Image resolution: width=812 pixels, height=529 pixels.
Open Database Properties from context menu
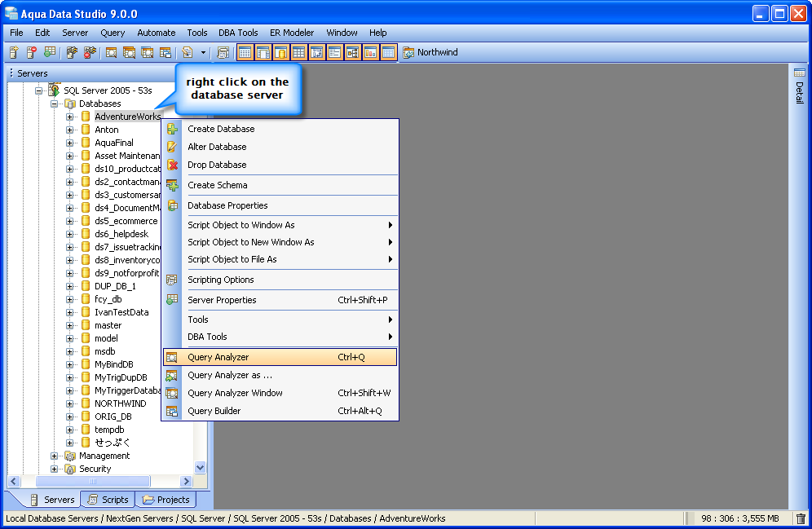pos(280,205)
